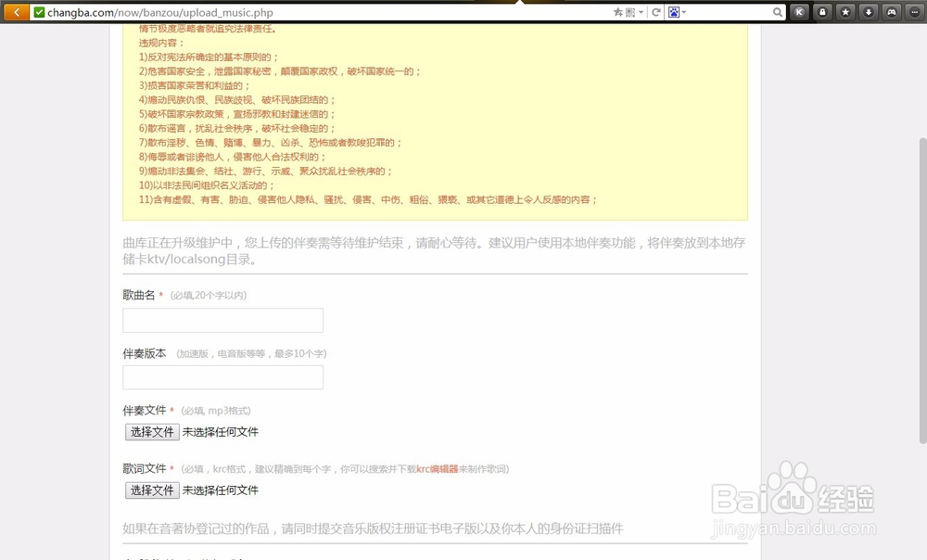The height and width of the screenshot is (560, 927).
Task: Click the game controller extension icon
Action: 891,11
